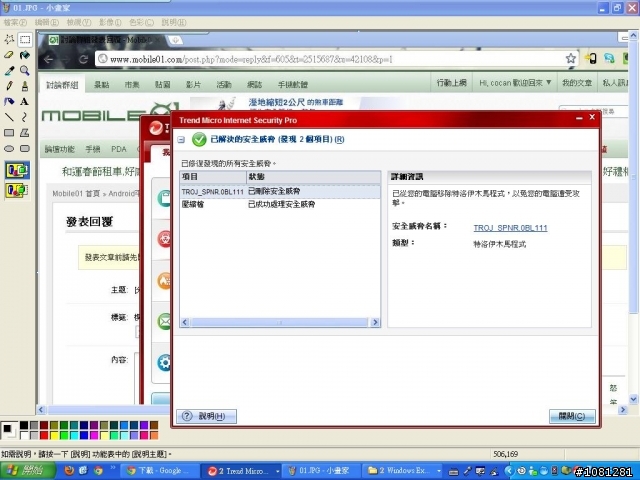
Task: Click the browser back arrow in picture
Action: click(48, 60)
